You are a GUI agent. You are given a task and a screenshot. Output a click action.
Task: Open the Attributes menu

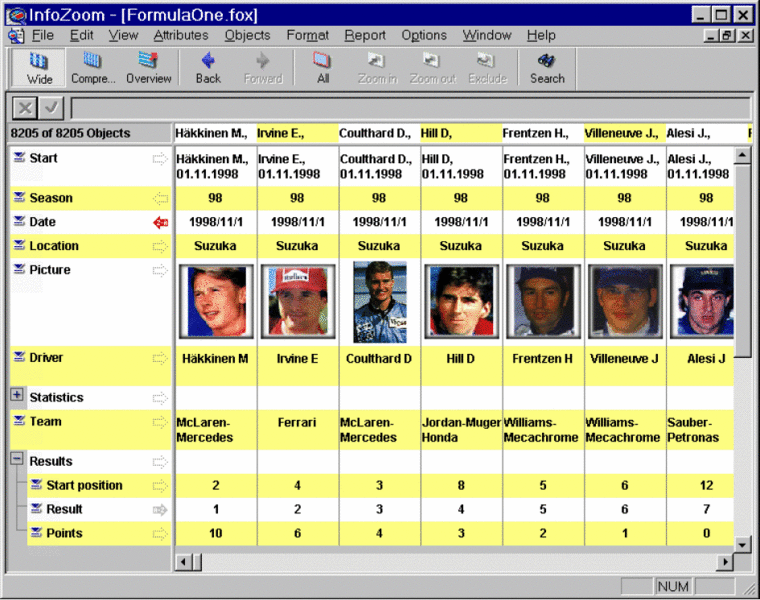[181, 35]
